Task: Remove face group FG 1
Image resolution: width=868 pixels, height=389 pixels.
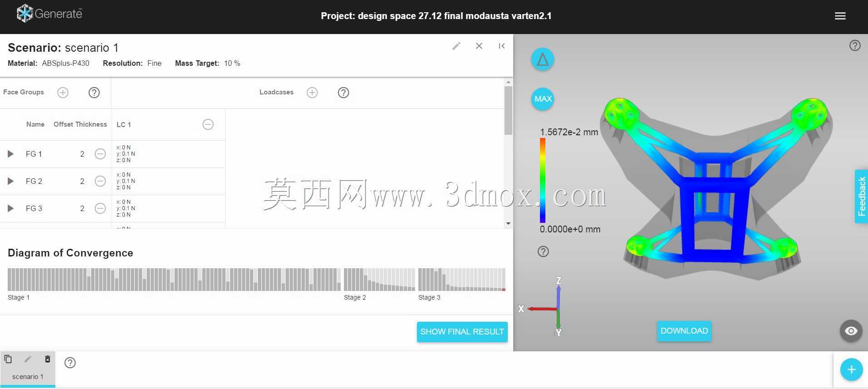Action: tap(100, 154)
